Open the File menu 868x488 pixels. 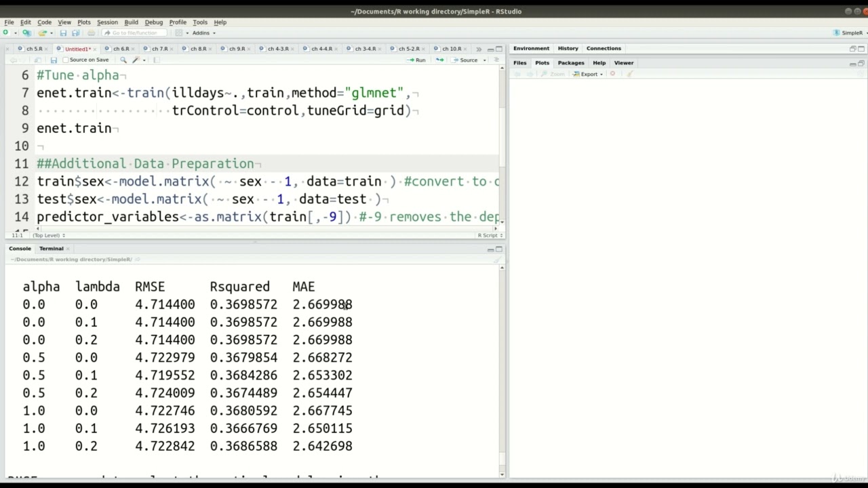(x=9, y=22)
